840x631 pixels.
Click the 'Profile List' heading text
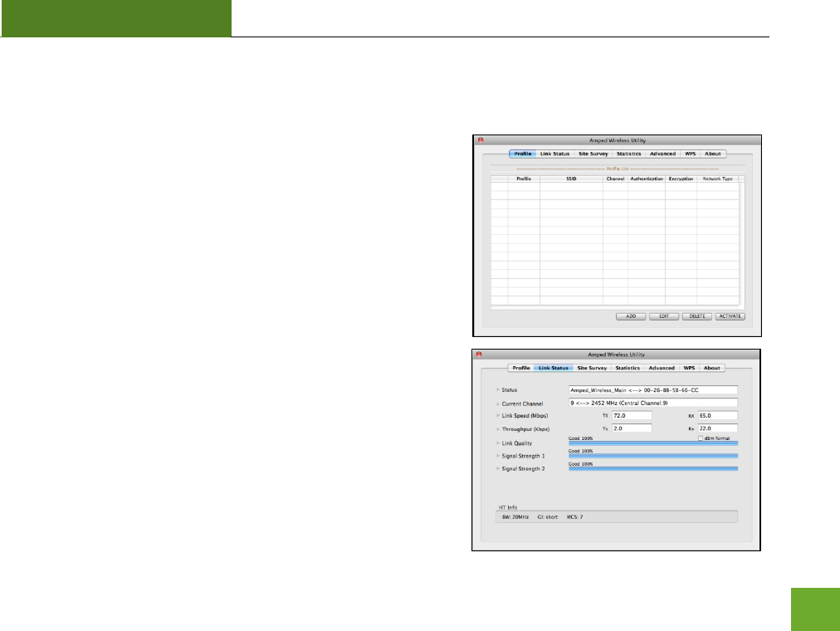click(x=618, y=169)
